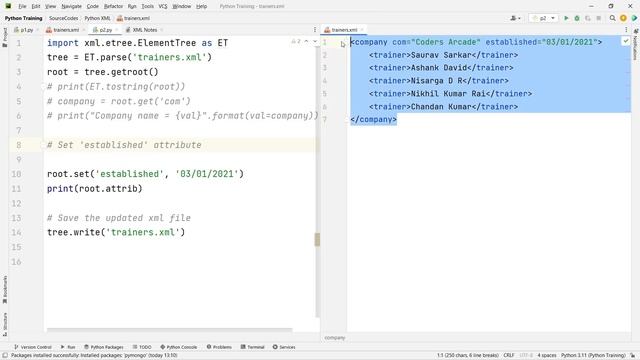Click the Run with Coverage icon

tap(588, 18)
